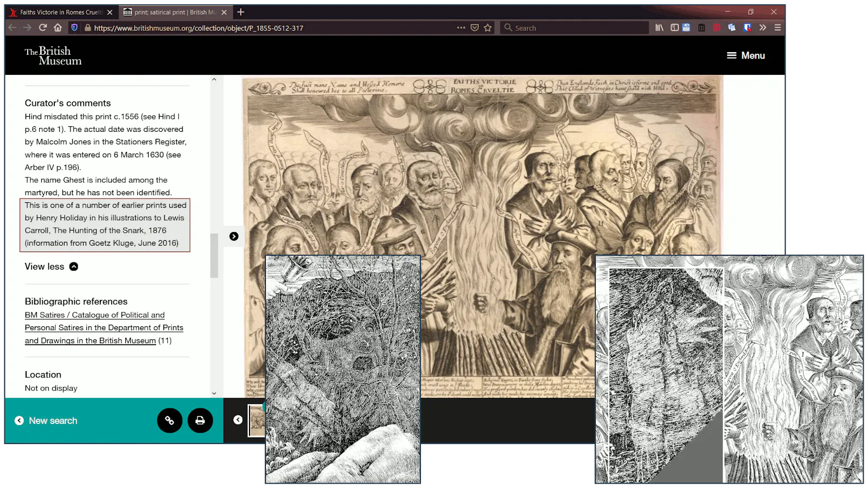Open Firefox hamburger application menu
Image resolution: width=868 pixels, height=488 pixels.
point(777,28)
